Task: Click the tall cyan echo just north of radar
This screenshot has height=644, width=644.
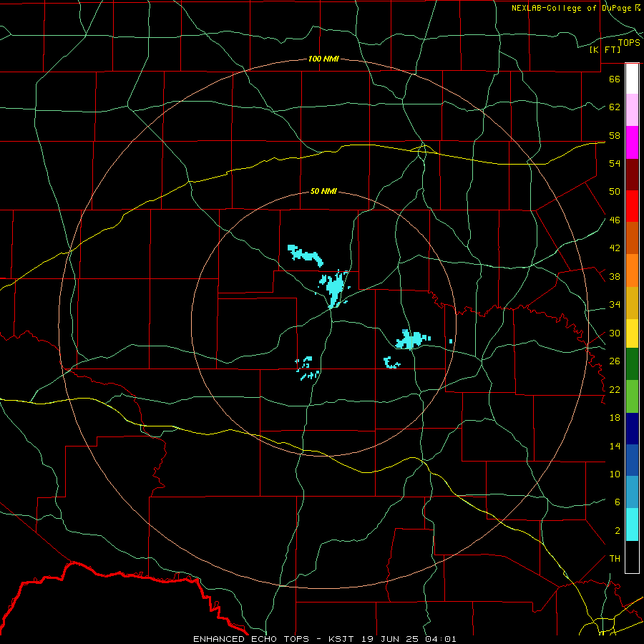Action: coord(335,289)
